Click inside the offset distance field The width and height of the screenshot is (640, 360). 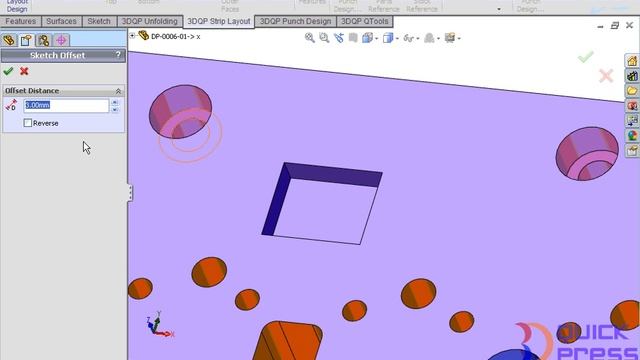pos(66,105)
